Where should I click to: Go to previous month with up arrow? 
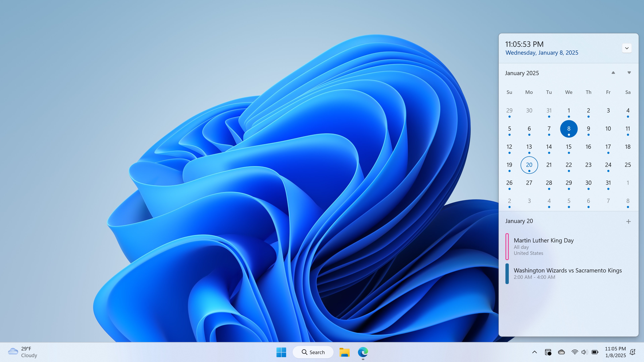tap(613, 73)
